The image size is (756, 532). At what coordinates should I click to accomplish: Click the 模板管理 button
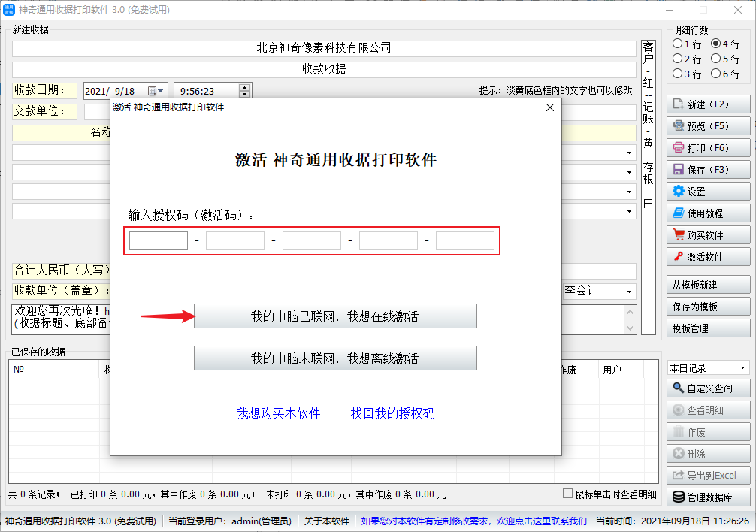point(708,328)
